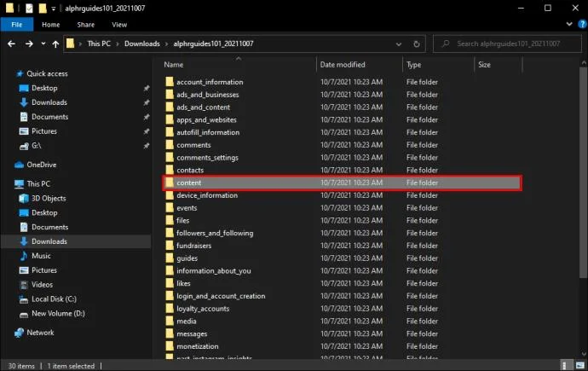Open the File Explorer help icon
Image resolution: width=588 pixels, height=371 pixels.
coord(582,25)
